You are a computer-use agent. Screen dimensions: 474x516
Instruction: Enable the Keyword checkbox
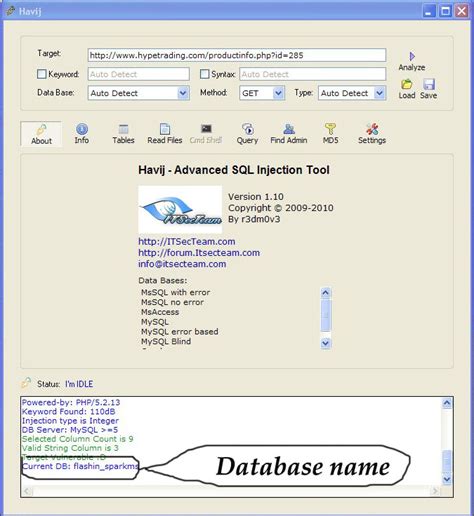pyautogui.click(x=42, y=74)
